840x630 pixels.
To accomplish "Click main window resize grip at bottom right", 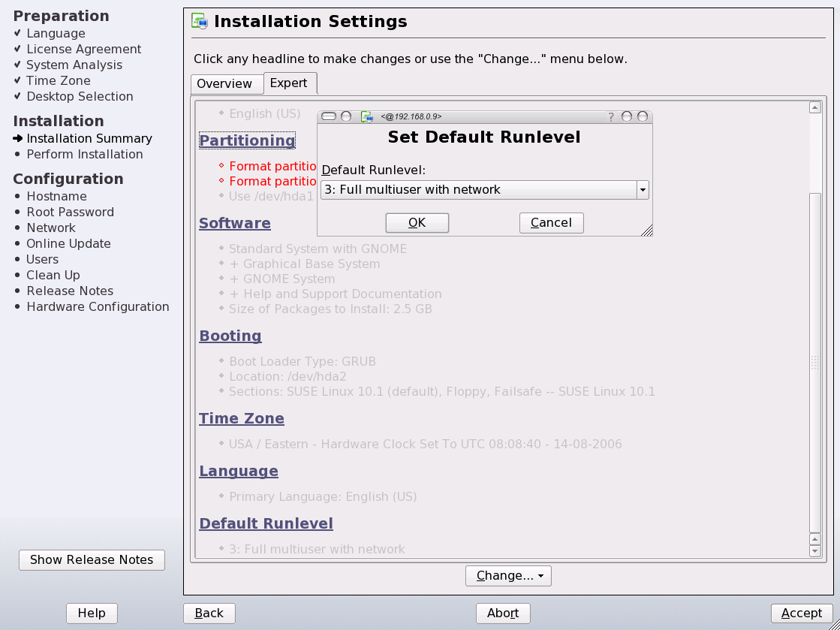I will tap(832, 622).
